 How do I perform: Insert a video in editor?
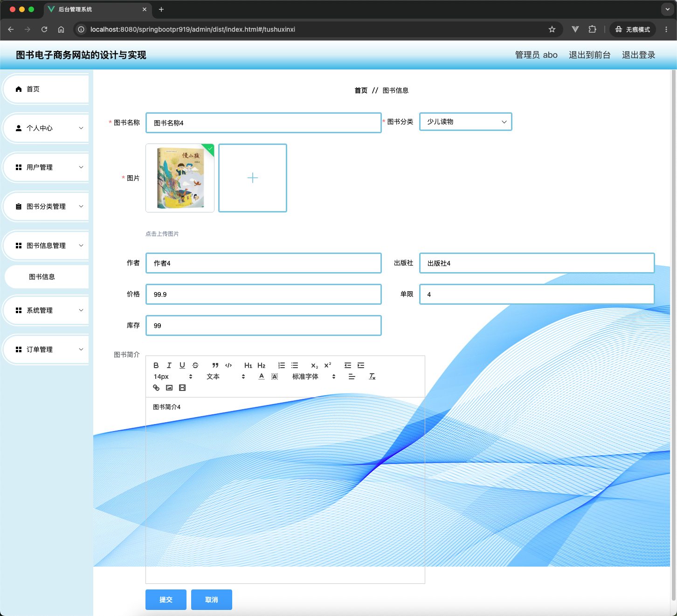pos(182,388)
